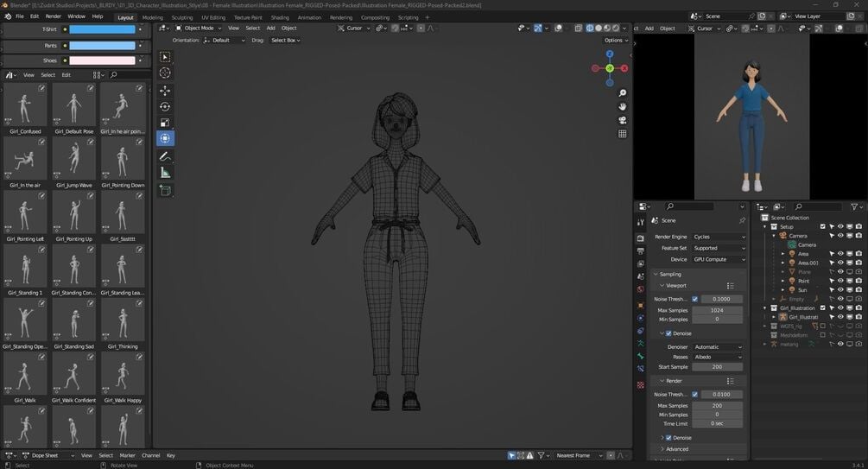Hide the Sun light in outliner
This screenshot has width=868, height=469.
pos(840,290)
